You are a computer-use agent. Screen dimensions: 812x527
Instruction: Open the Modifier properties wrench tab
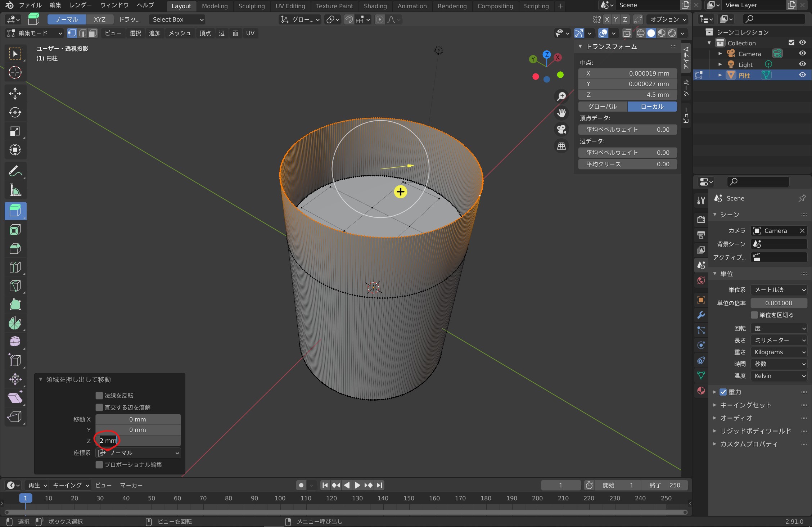coord(701,315)
